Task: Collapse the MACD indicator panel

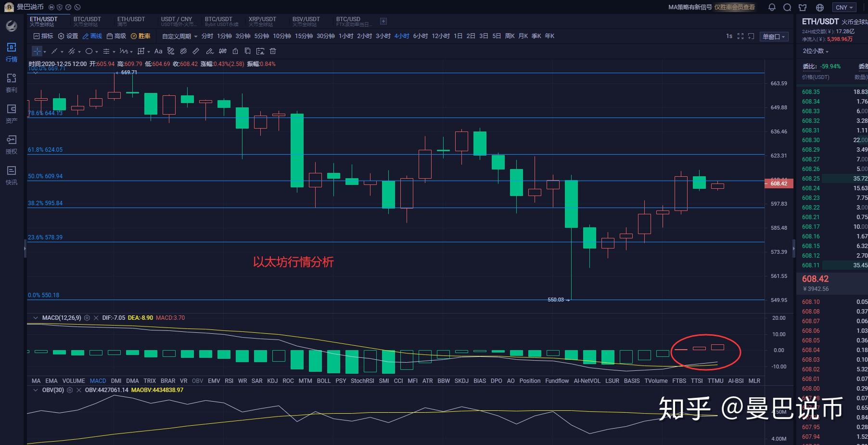Action: point(36,318)
